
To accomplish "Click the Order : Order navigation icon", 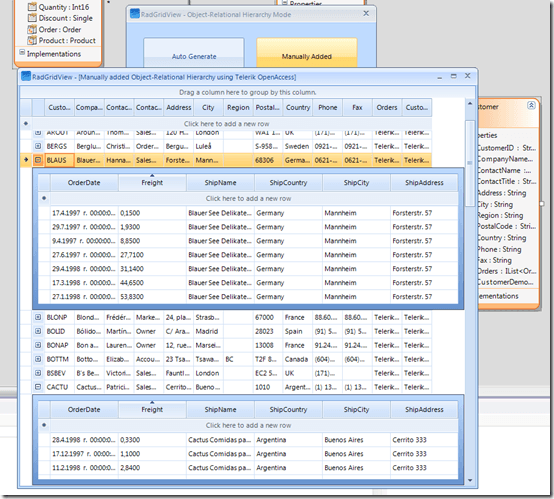I will tap(32, 29).
